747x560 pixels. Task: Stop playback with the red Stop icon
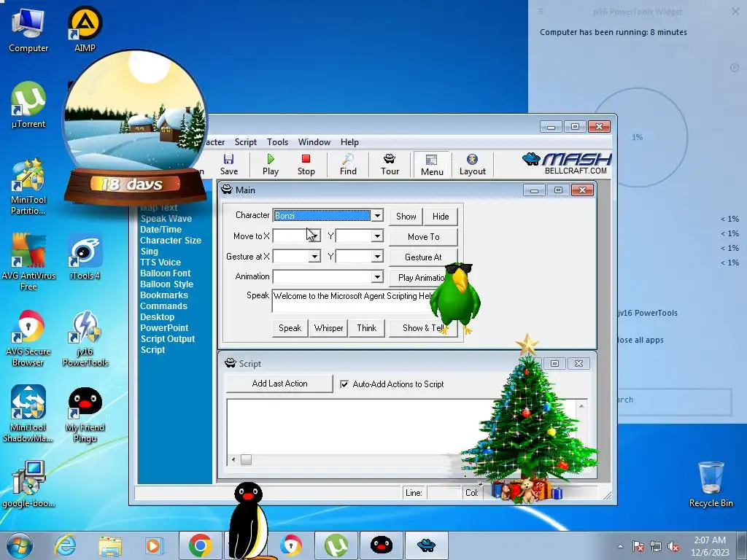pyautogui.click(x=306, y=165)
